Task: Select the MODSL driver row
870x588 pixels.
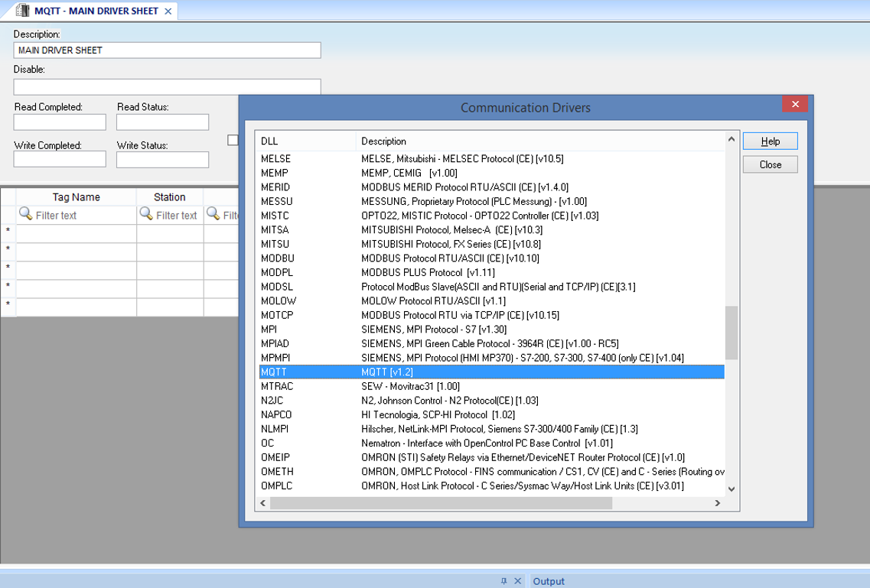Action: coord(491,287)
